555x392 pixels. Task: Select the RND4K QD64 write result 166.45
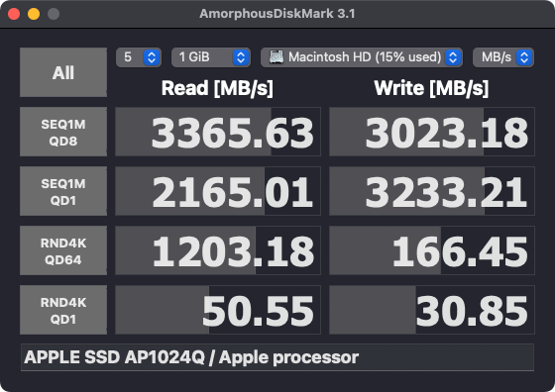(x=432, y=250)
